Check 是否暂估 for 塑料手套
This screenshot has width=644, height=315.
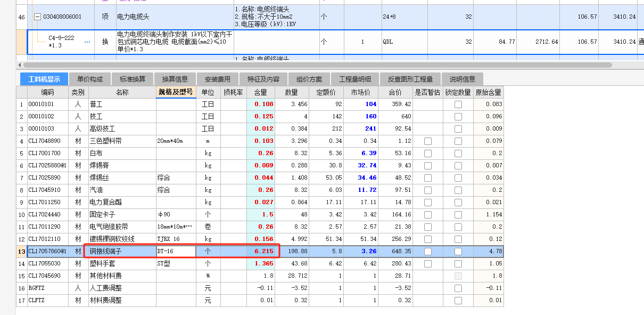pyautogui.click(x=428, y=263)
